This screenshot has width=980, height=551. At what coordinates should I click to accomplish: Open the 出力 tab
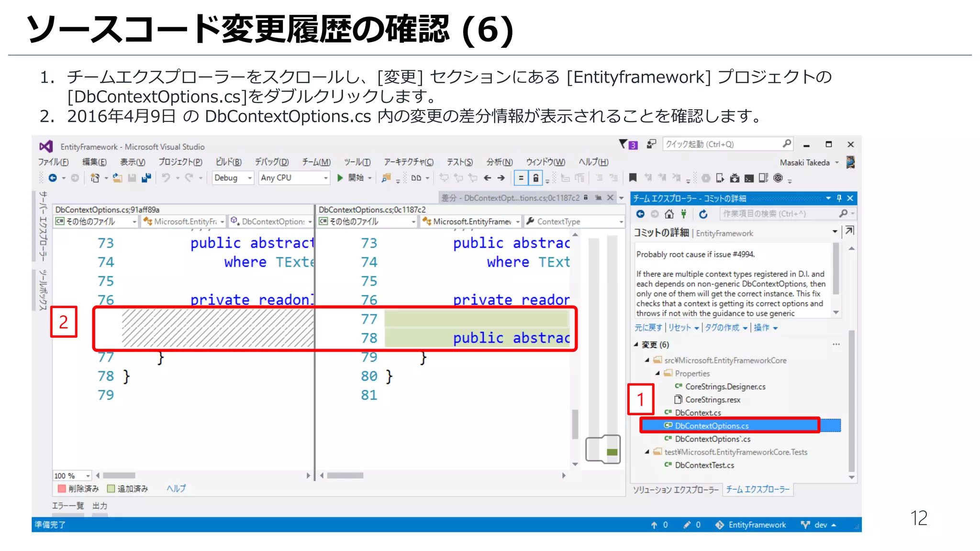coord(100,506)
